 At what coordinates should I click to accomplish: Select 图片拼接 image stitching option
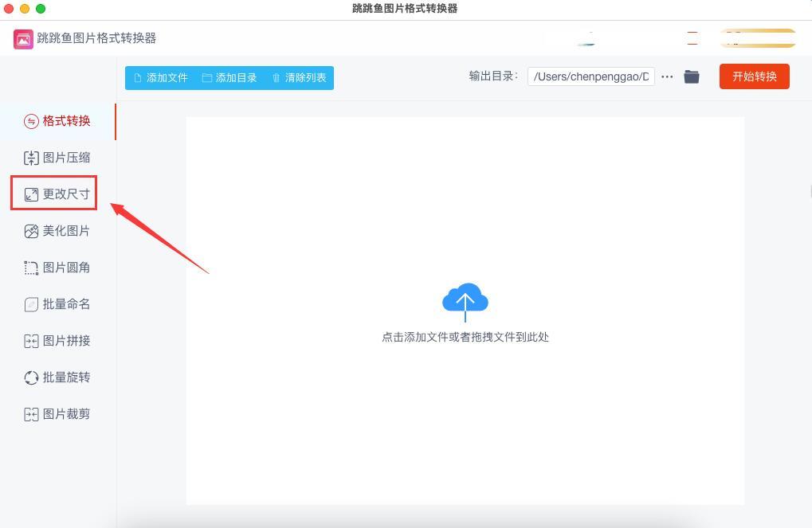tap(57, 341)
